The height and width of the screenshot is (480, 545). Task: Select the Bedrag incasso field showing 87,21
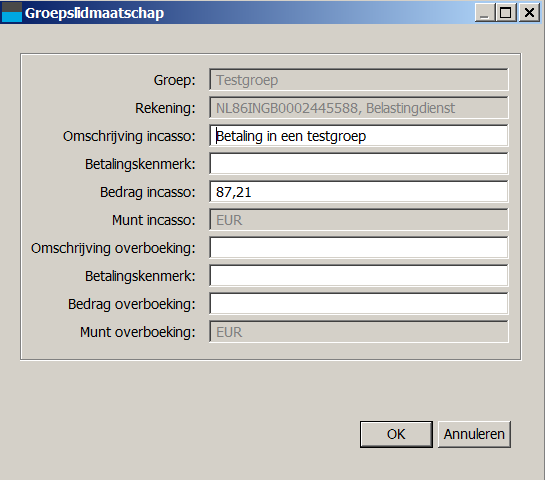click(359, 192)
